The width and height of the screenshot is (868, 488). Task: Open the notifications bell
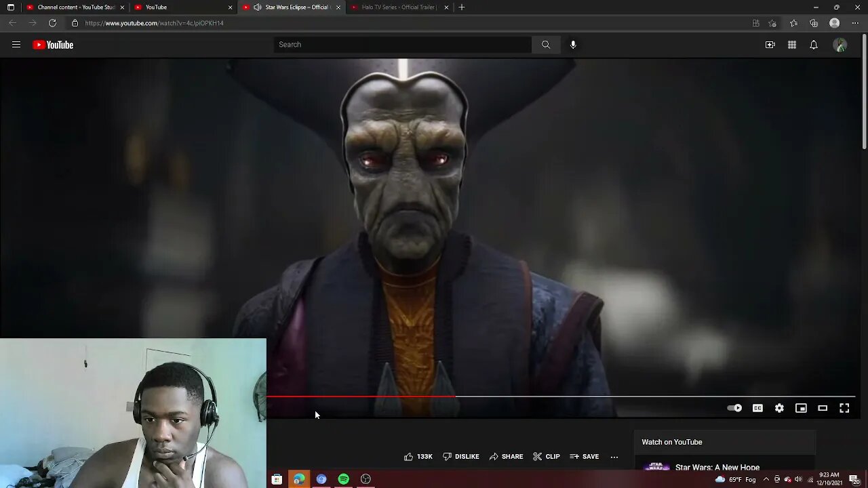coord(814,45)
